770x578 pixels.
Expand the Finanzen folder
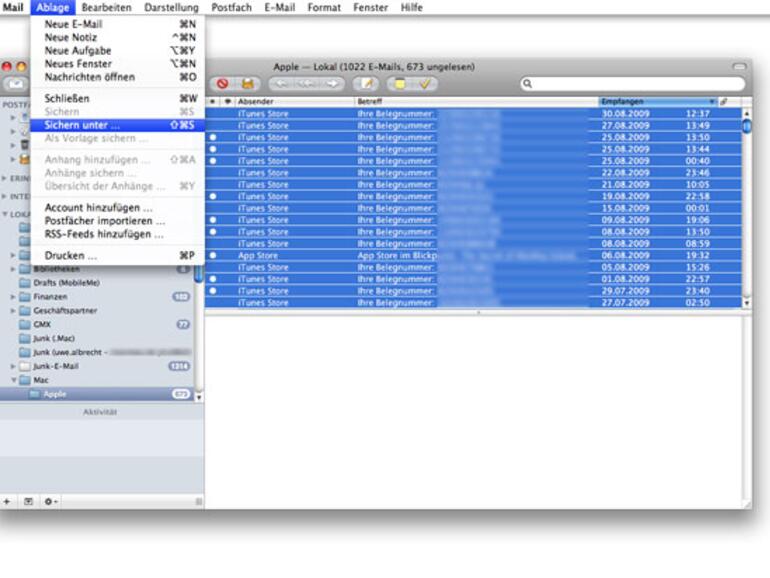[x=13, y=297]
